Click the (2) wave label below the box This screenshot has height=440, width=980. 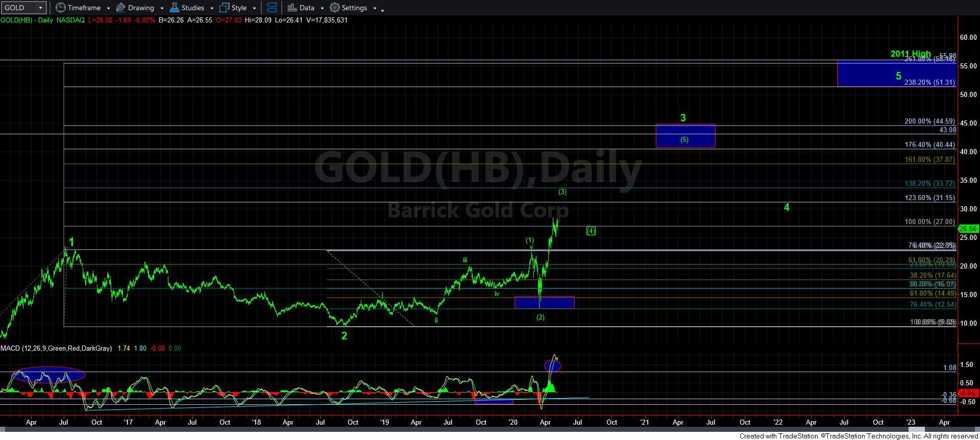coord(541,317)
